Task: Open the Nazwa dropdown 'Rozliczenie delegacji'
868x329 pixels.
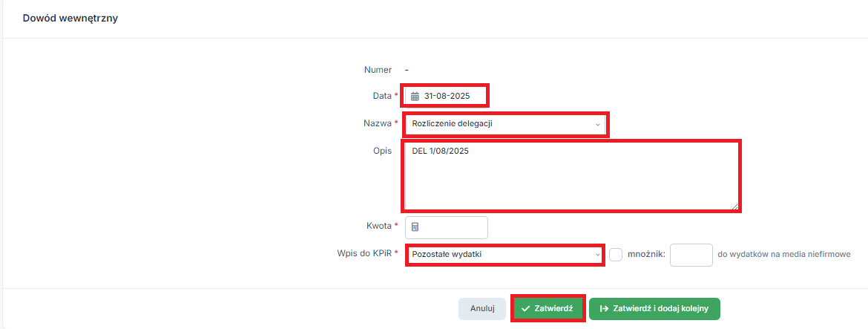Action: [x=504, y=124]
